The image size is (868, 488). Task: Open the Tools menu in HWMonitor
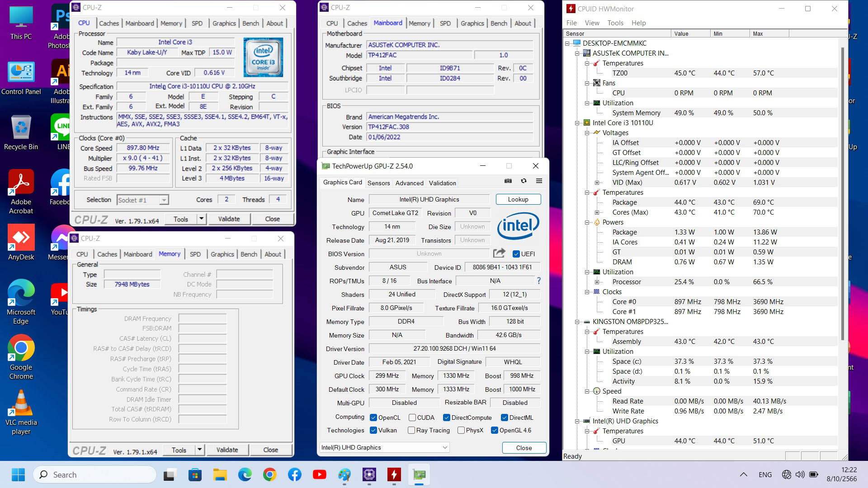[x=615, y=23]
